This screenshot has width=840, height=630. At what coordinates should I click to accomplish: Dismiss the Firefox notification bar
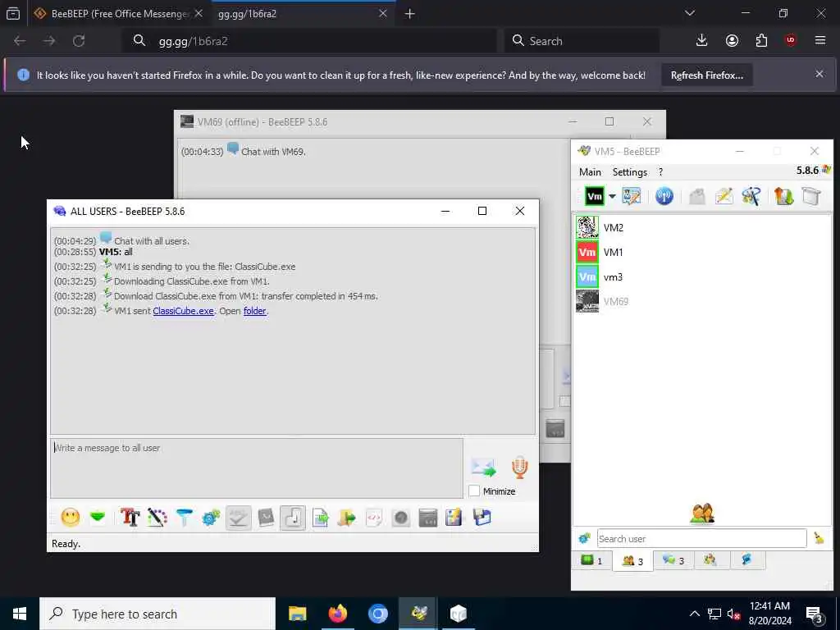point(819,74)
